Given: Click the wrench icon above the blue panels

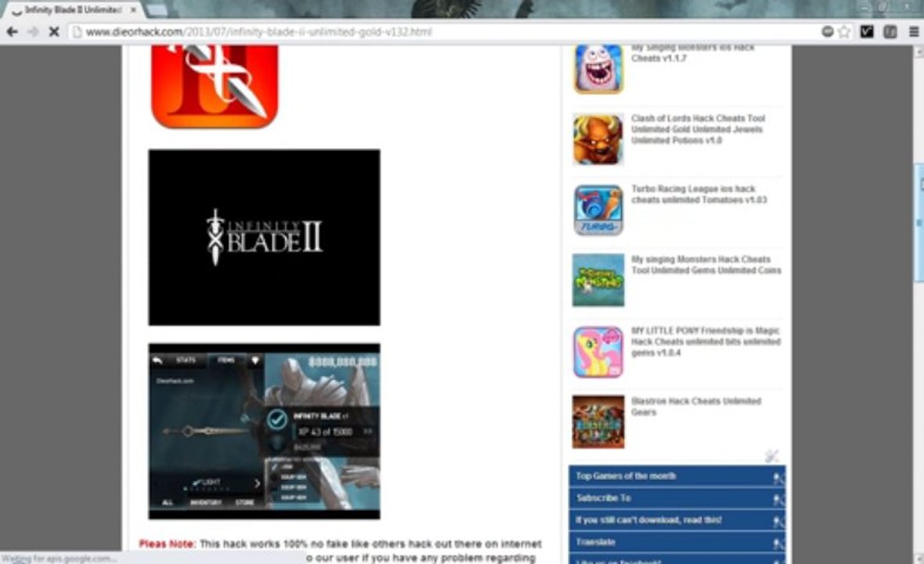Looking at the screenshot, I should (772, 456).
